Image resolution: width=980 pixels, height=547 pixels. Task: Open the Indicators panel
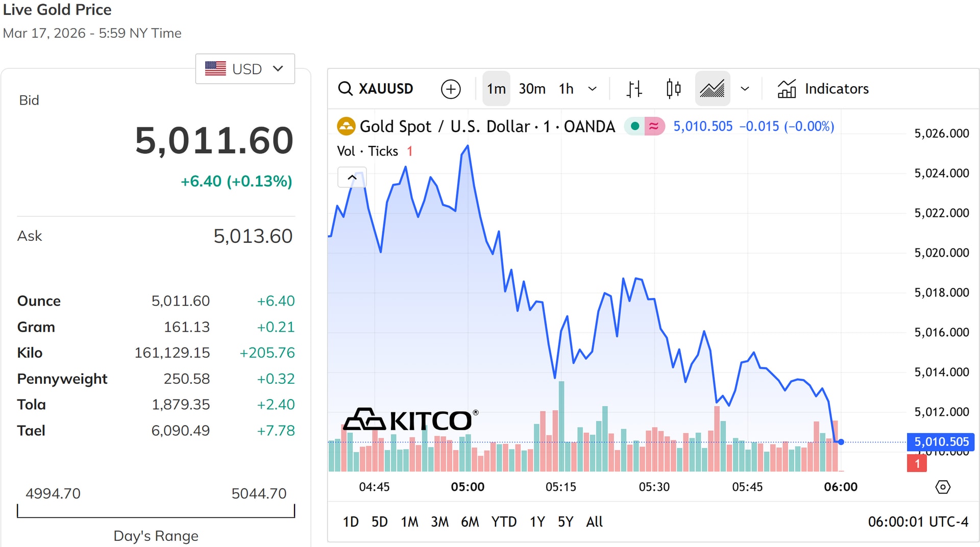823,89
